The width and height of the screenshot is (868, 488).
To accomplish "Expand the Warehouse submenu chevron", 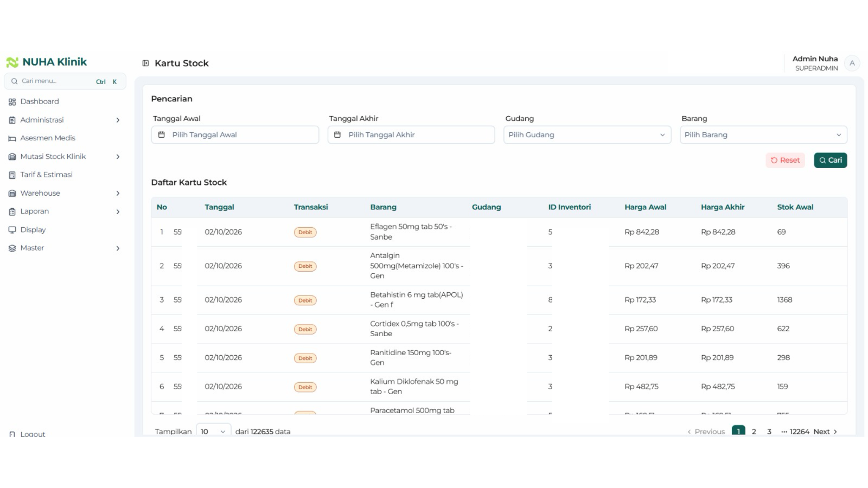I will click(118, 194).
